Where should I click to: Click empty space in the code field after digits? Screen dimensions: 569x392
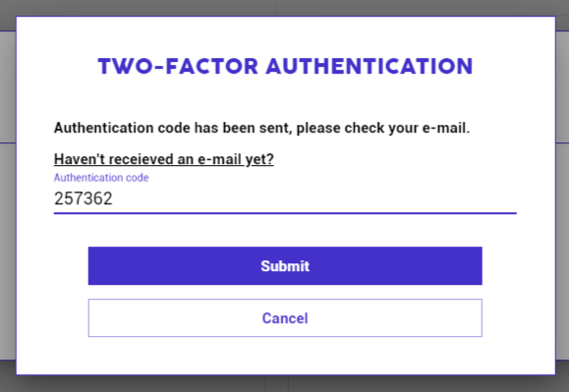click(x=313, y=198)
